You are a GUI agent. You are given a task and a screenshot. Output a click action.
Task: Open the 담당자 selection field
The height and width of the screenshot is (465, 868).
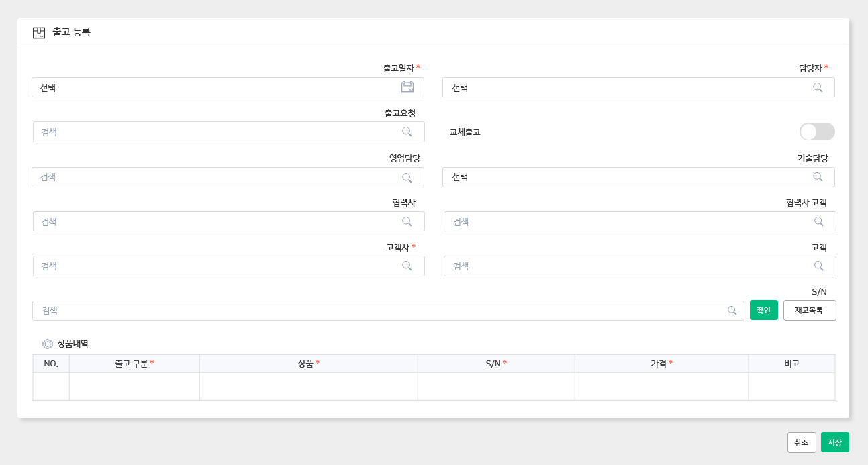(x=638, y=87)
